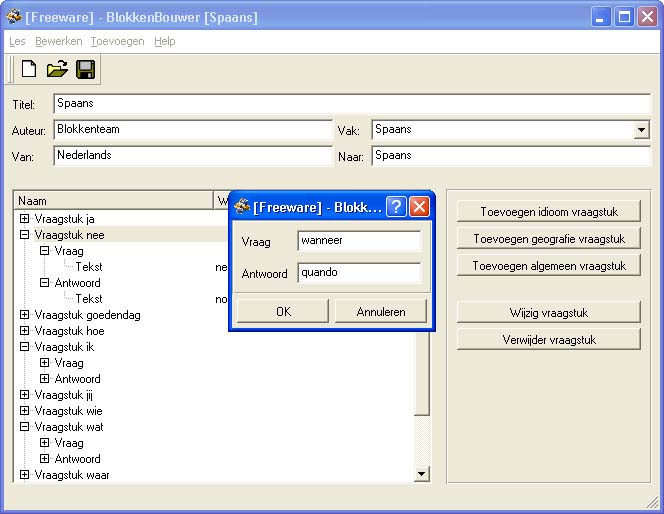Open the Vak dropdown list
The width and height of the screenshot is (664, 514).
coord(641,130)
